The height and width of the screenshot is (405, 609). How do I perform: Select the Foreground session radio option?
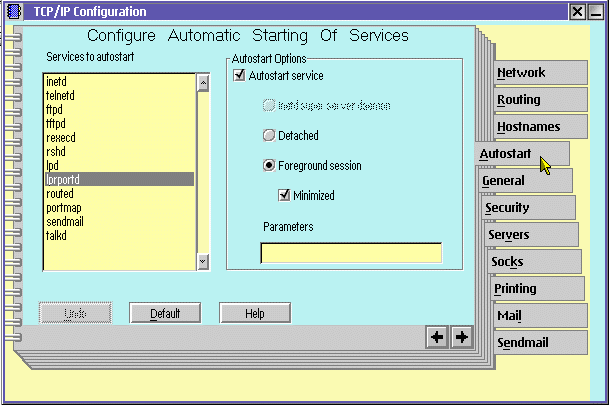pyautogui.click(x=268, y=165)
